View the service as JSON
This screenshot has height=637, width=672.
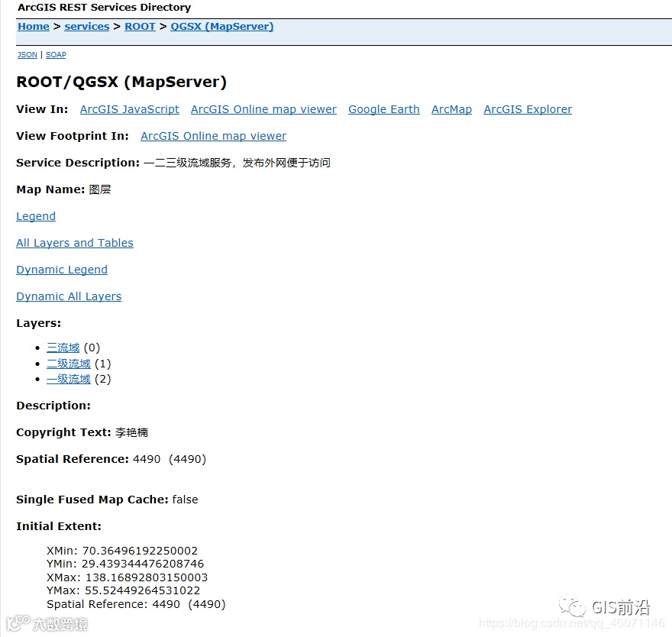27,55
